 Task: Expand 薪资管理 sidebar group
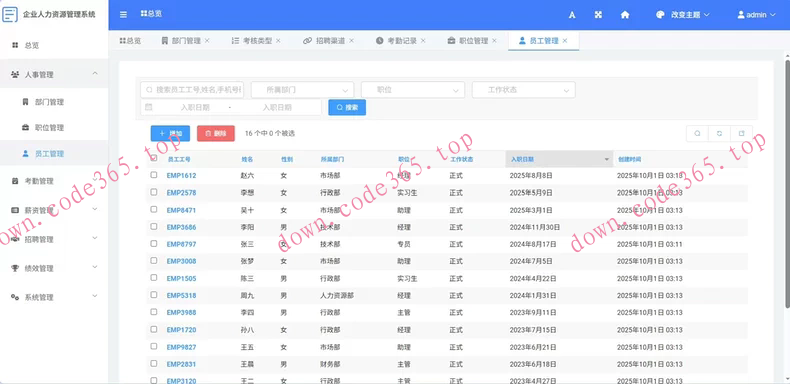(54, 210)
